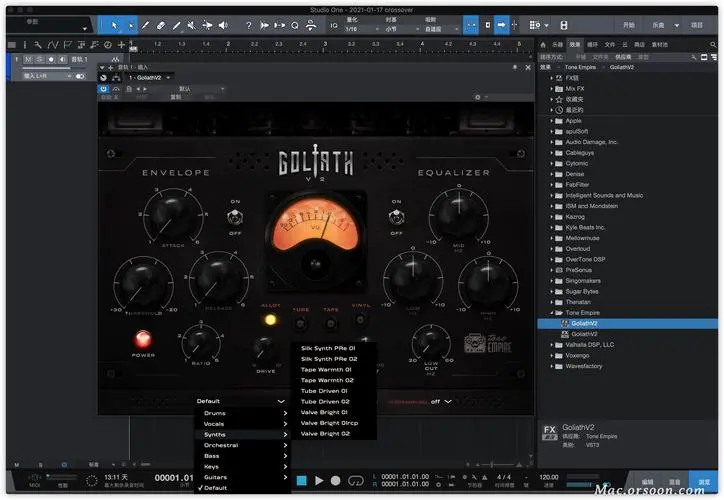Toggle the Envelope ON/OFF switch

235,217
